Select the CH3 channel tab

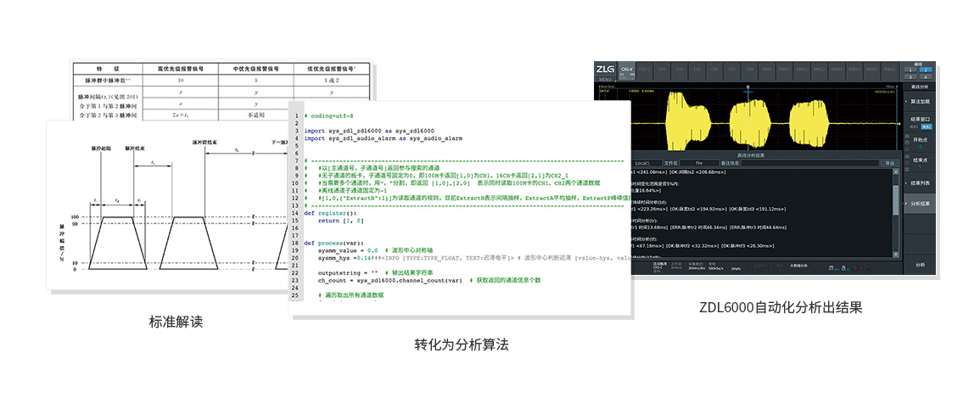coord(662,71)
